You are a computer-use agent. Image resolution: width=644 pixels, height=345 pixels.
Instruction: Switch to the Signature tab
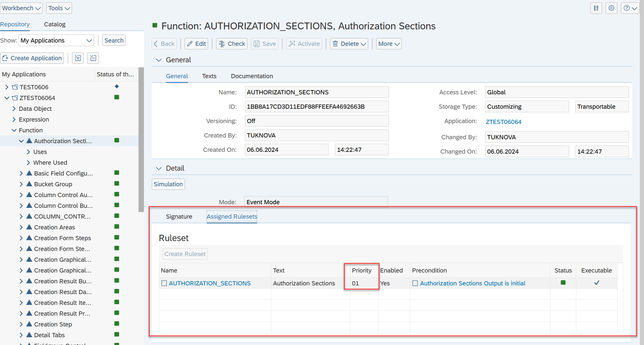tap(179, 217)
